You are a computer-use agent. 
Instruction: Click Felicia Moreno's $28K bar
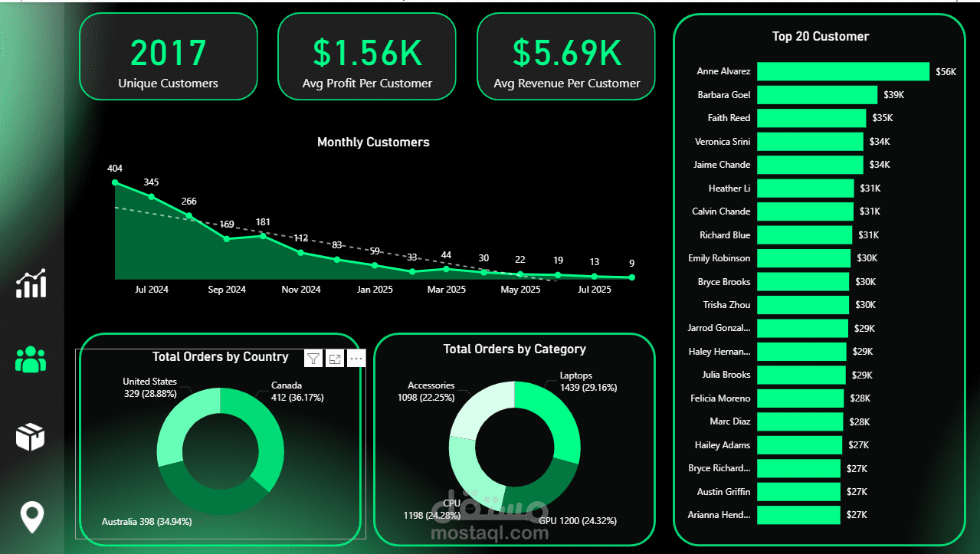[x=800, y=398]
